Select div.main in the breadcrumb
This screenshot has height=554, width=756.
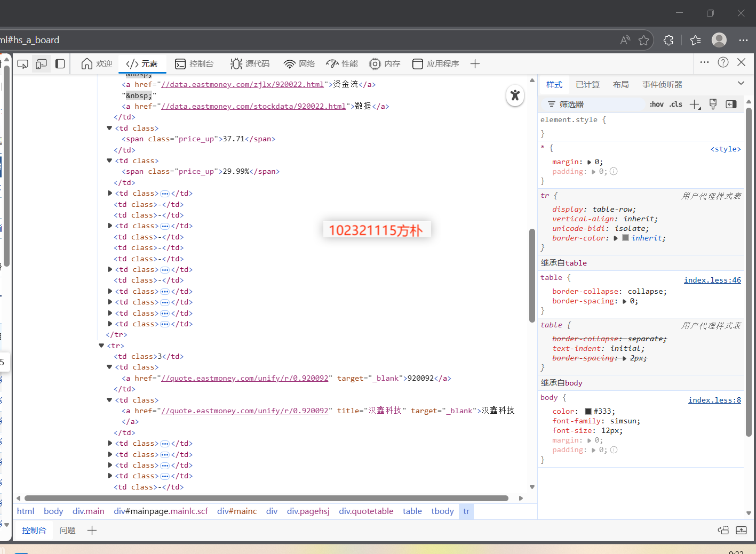tap(89, 511)
